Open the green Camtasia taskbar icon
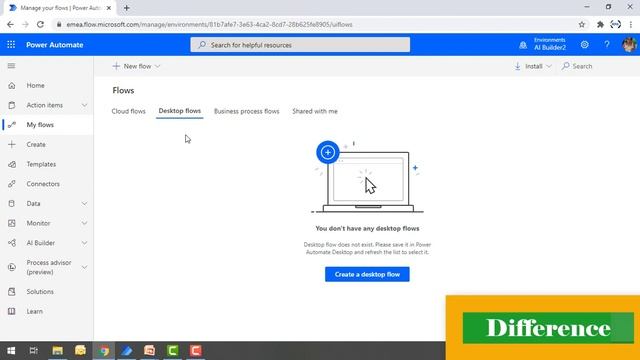 [x=173, y=351]
